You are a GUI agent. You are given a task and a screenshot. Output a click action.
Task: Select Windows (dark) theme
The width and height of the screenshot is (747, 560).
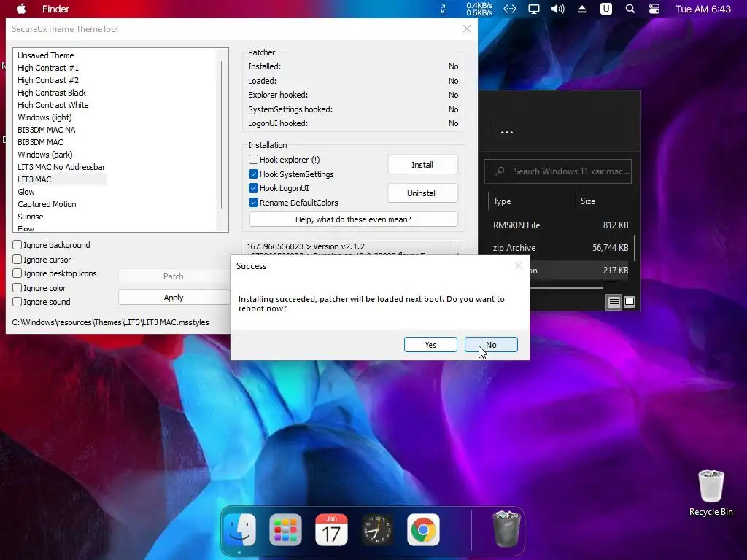(x=45, y=155)
